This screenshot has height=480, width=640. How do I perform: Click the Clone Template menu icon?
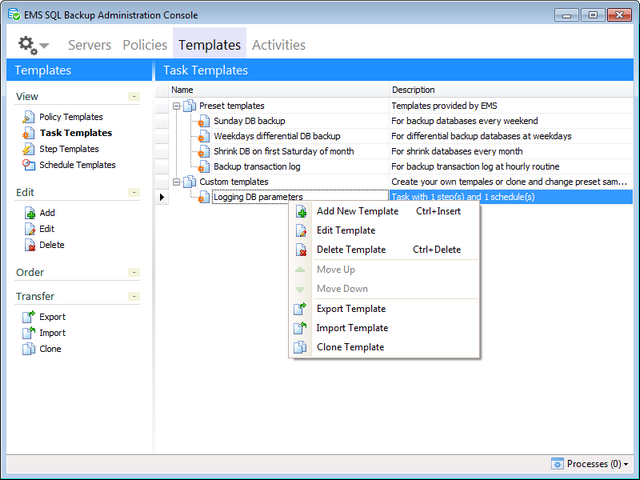tap(300, 347)
